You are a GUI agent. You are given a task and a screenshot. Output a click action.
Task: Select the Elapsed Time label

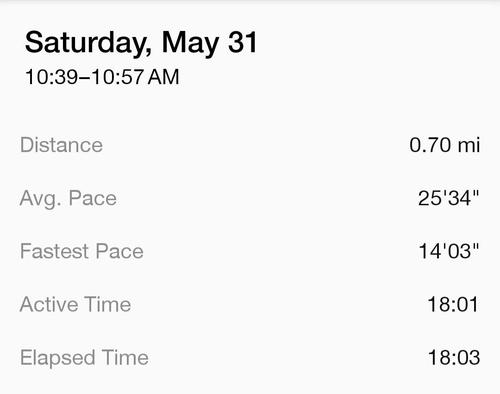point(84,358)
